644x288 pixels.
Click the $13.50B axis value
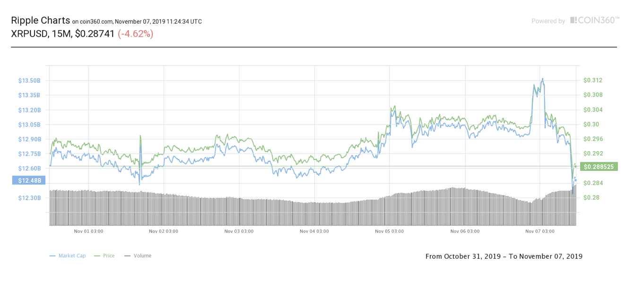(29, 81)
